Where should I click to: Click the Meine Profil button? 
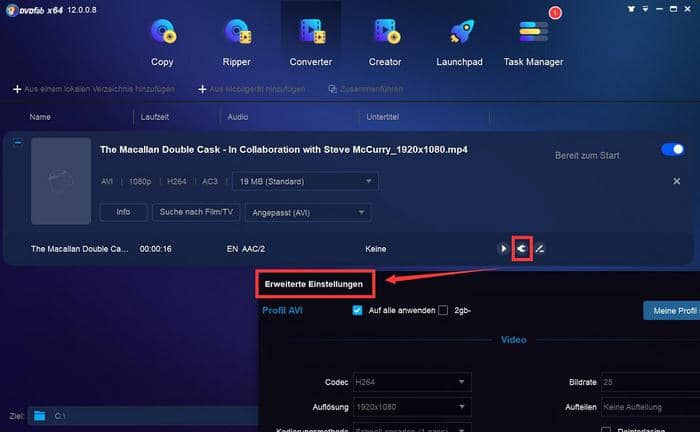coord(671,311)
